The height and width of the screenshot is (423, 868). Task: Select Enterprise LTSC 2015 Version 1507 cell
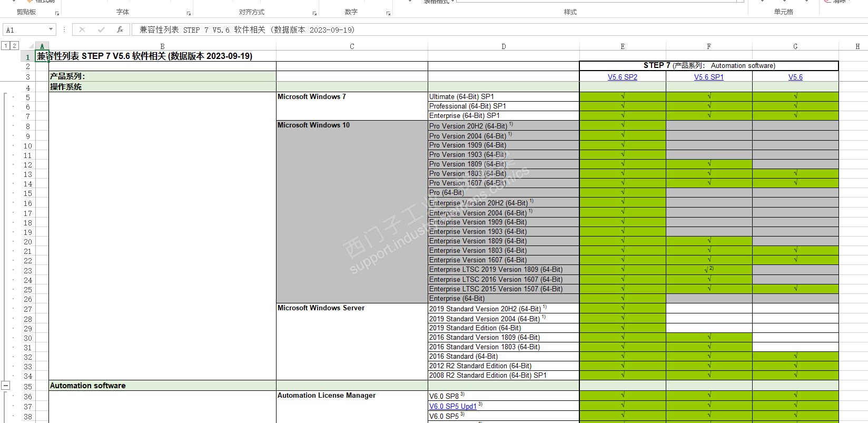point(504,289)
